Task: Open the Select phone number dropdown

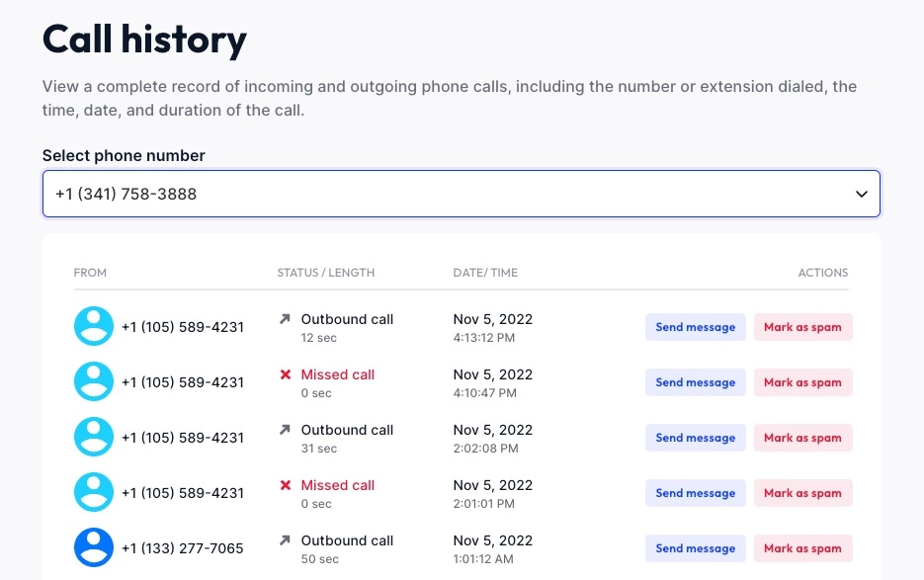Action: [x=461, y=195]
